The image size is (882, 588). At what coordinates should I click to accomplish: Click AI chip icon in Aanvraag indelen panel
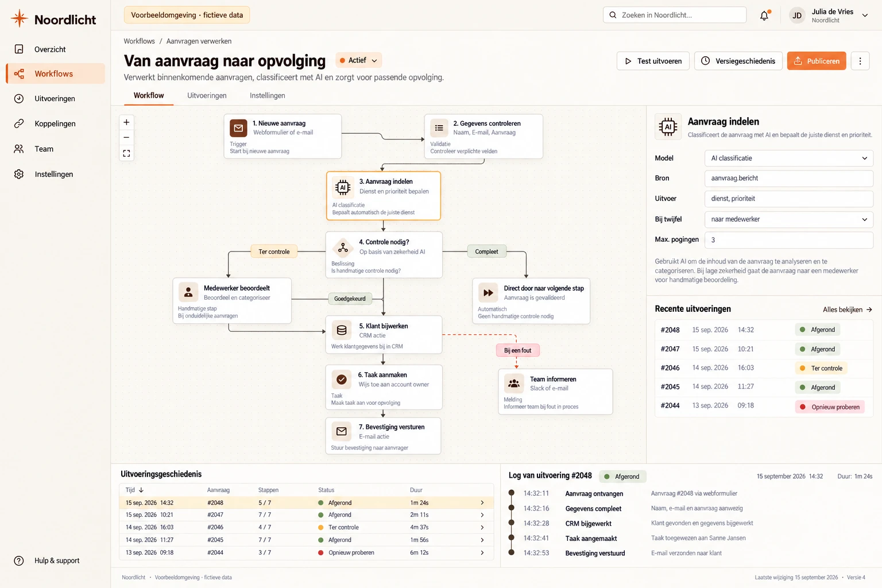[x=668, y=126]
